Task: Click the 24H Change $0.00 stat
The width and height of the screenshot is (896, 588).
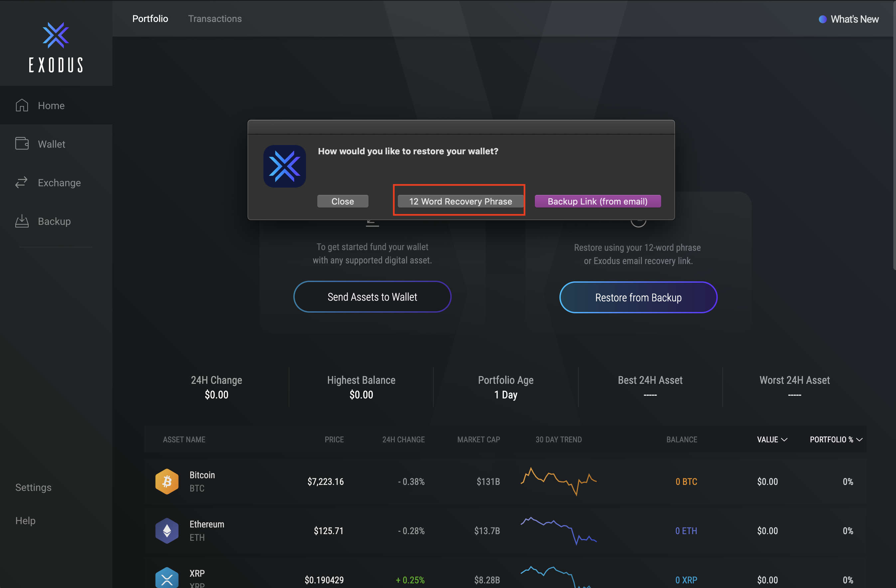Action: [x=217, y=387]
